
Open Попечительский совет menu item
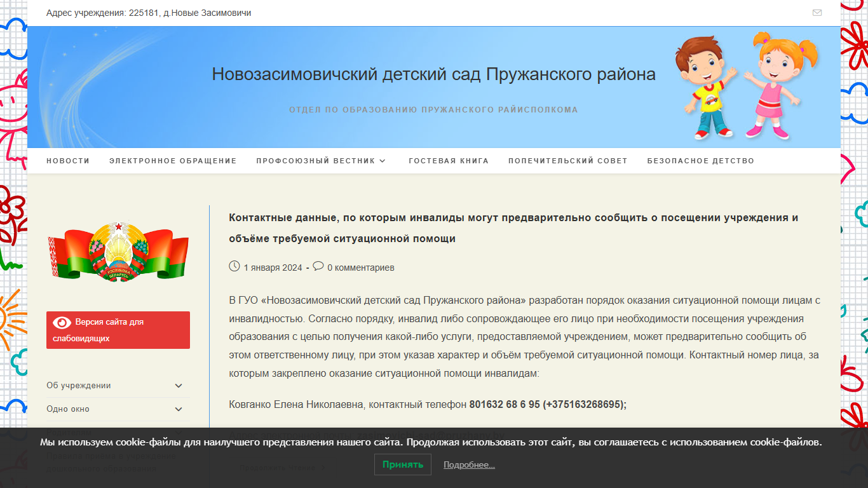(568, 161)
